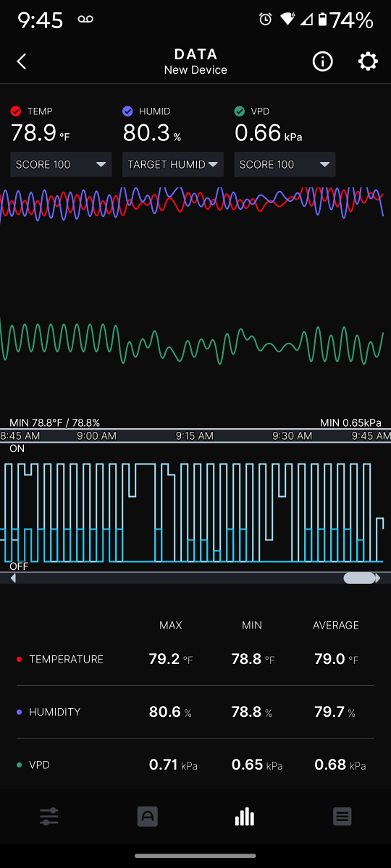Image resolution: width=391 pixels, height=868 pixels.
Task: Tap the 9:30 AM time marker
Action: click(293, 435)
